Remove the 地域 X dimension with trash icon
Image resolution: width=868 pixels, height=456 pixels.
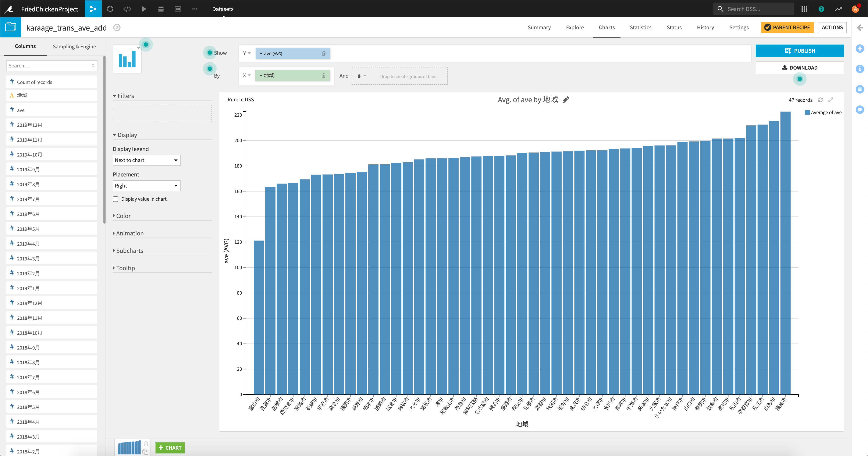pyautogui.click(x=323, y=75)
